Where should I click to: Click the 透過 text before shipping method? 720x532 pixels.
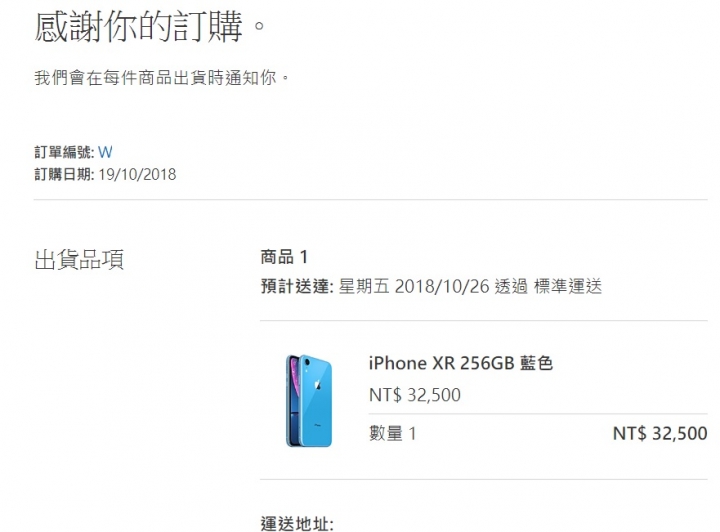pos(512,286)
